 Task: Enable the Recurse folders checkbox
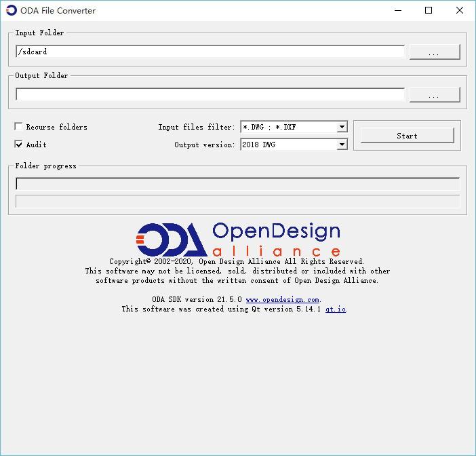click(x=18, y=126)
